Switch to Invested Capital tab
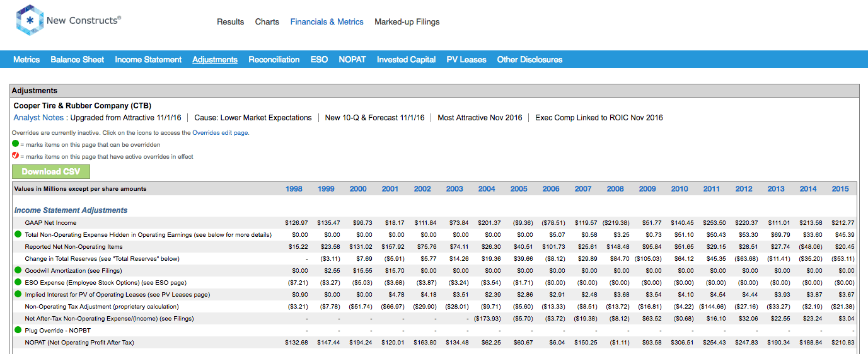The image size is (868, 354). tap(407, 59)
